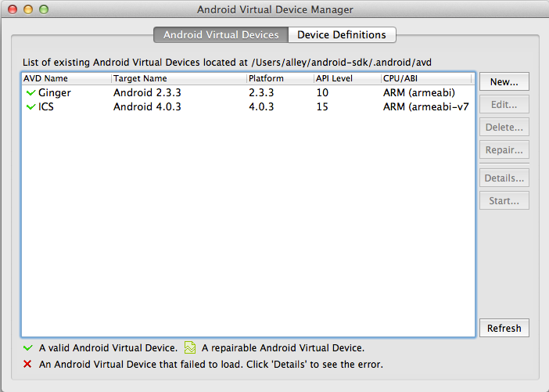
Task: Click Android 4.0.3 target name cell
Action: click(x=147, y=106)
